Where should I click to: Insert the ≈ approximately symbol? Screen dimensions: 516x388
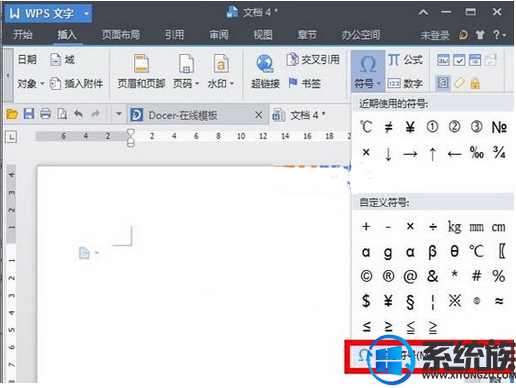point(499,301)
